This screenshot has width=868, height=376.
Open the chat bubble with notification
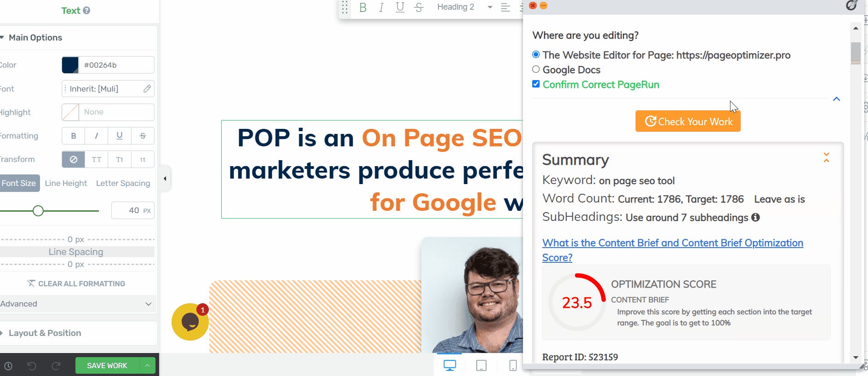pos(190,322)
